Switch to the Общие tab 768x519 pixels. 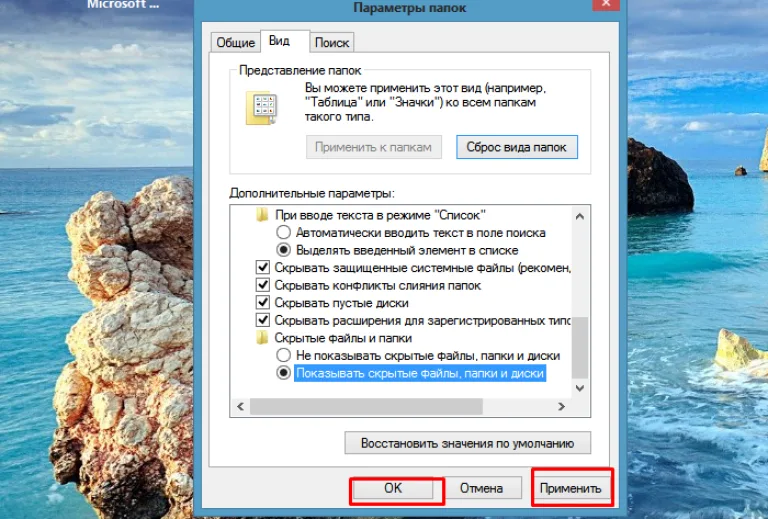(236, 43)
